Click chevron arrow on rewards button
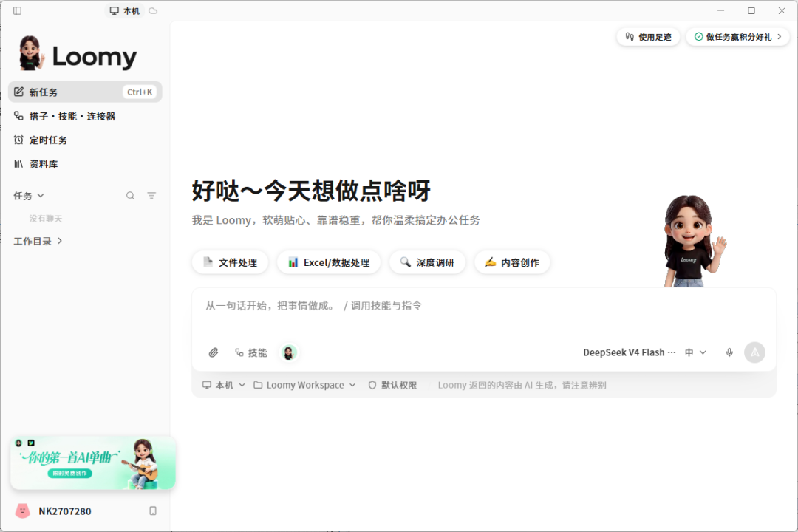The width and height of the screenshot is (798, 532). (x=780, y=37)
